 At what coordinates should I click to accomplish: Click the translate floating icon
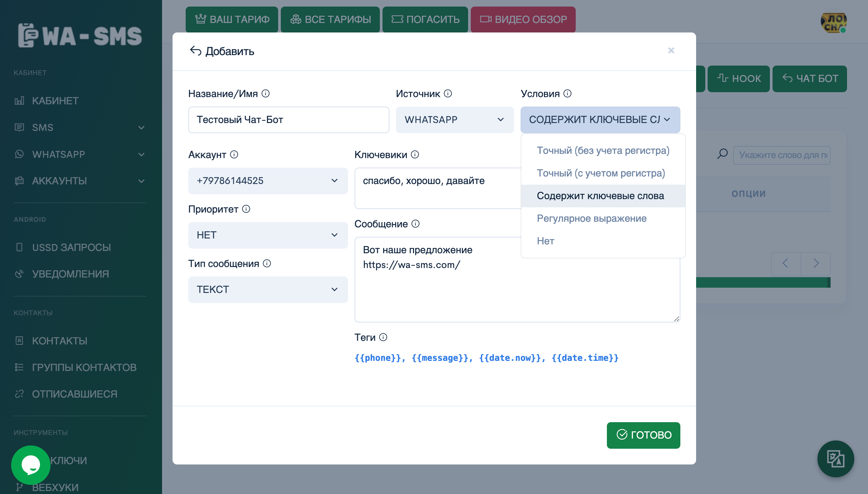point(835,458)
